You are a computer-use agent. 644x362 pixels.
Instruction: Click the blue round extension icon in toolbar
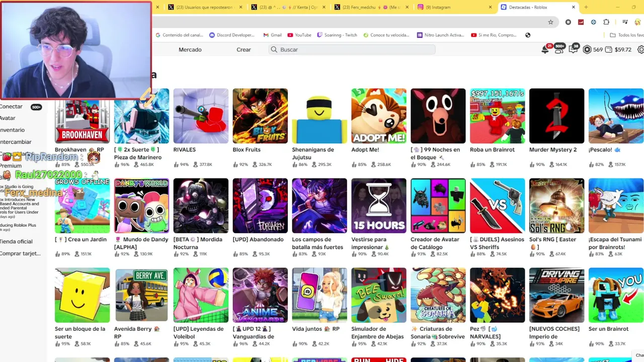point(593,22)
